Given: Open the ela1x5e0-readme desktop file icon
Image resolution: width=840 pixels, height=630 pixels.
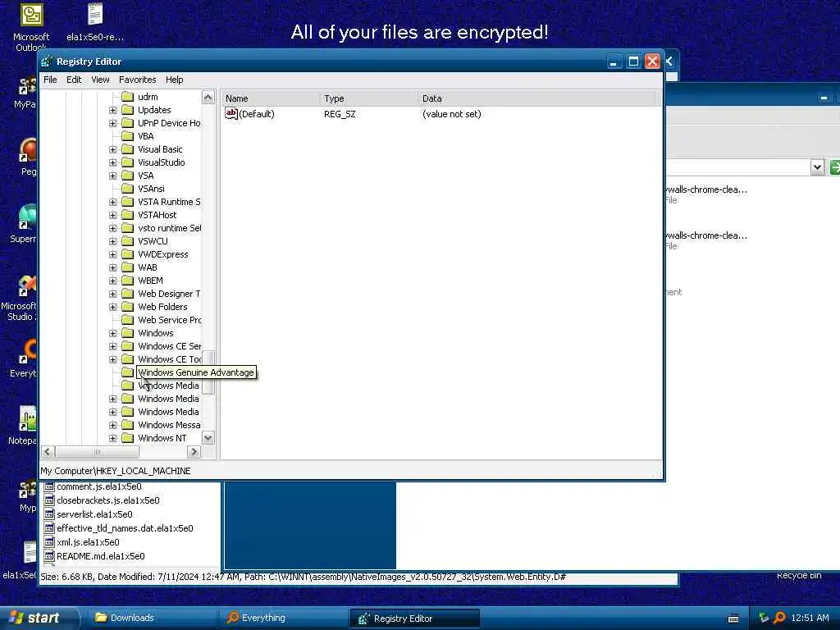Looking at the screenshot, I should click(x=95, y=22).
